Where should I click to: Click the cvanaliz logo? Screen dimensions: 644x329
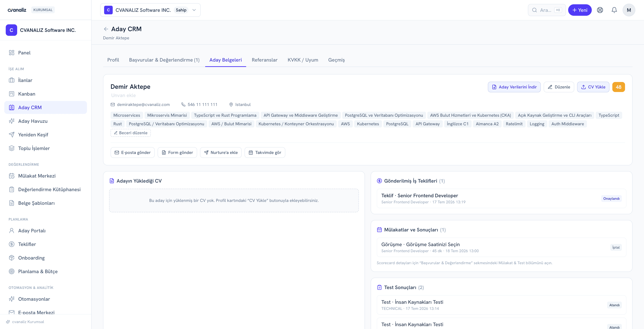(17, 10)
